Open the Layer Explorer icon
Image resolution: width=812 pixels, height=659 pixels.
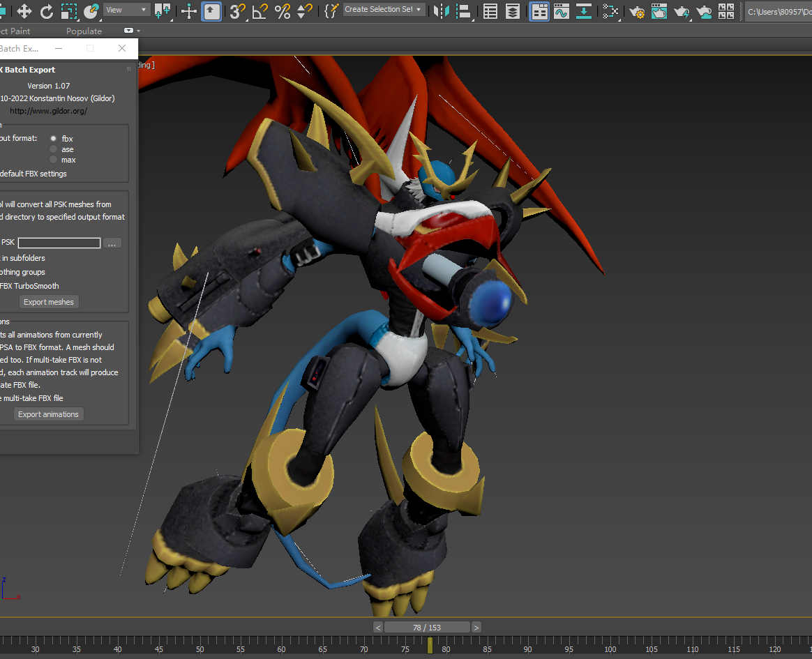tap(513, 11)
